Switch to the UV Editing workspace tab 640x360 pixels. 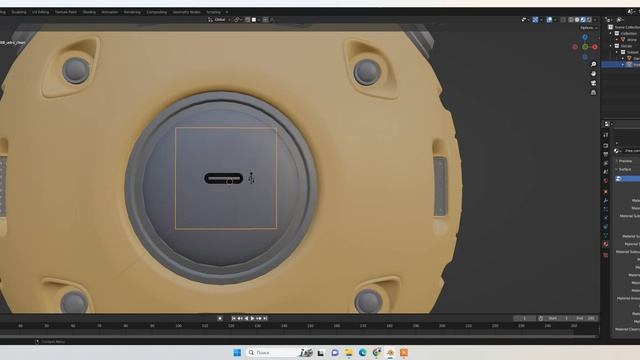[40, 12]
